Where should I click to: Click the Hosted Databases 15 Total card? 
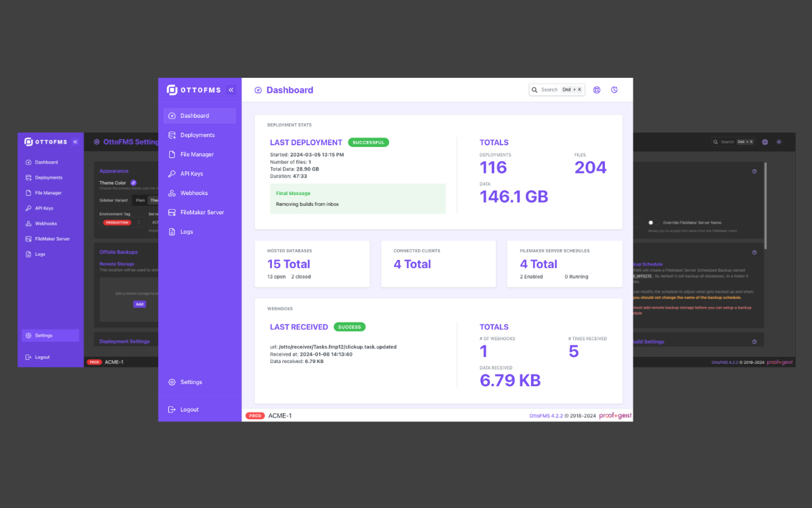(312, 264)
